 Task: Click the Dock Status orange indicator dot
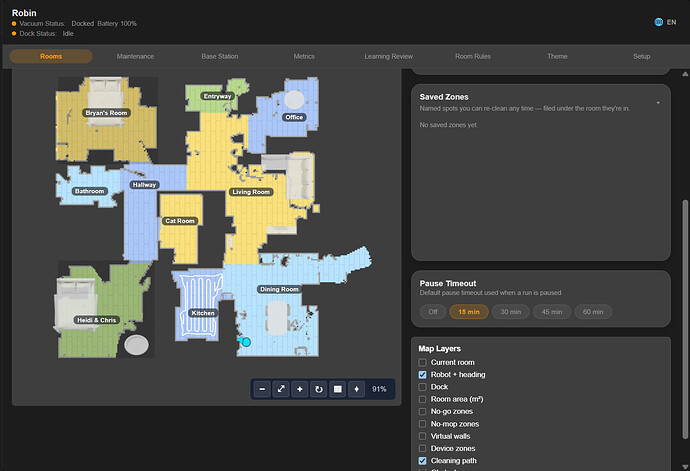[x=14, y=33]
